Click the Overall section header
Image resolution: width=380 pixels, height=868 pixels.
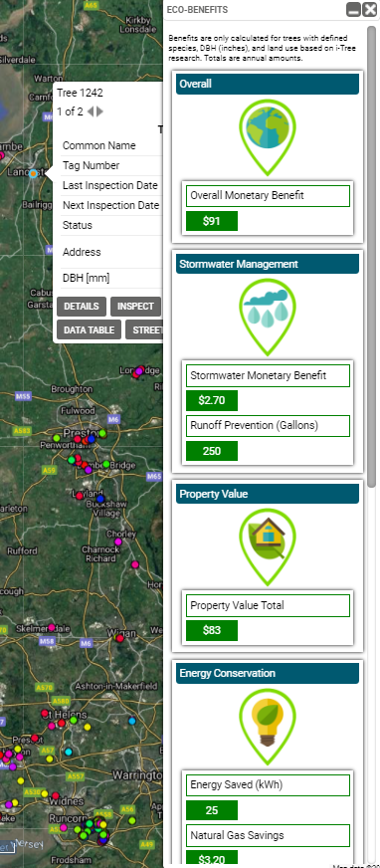(x=268, y=85)
